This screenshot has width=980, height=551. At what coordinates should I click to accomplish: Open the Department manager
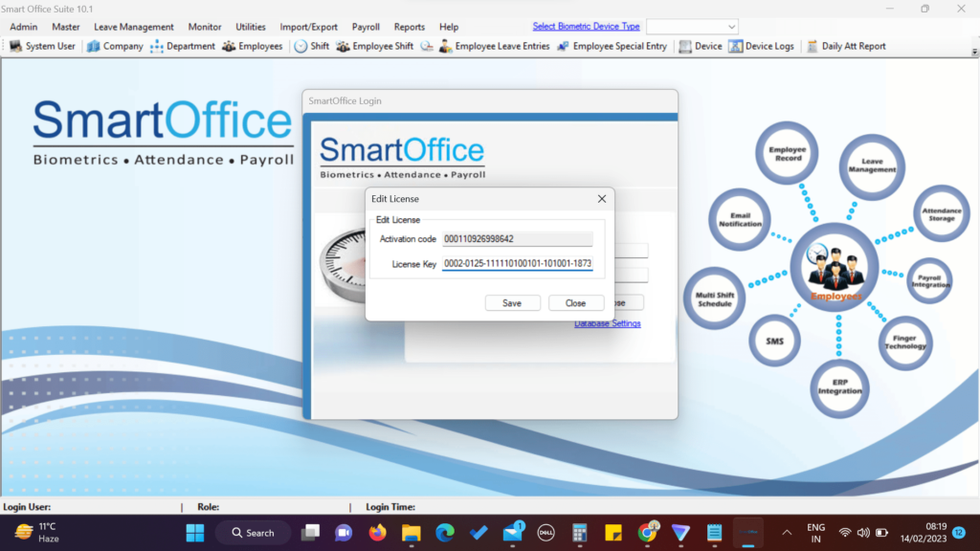[182, 45]
